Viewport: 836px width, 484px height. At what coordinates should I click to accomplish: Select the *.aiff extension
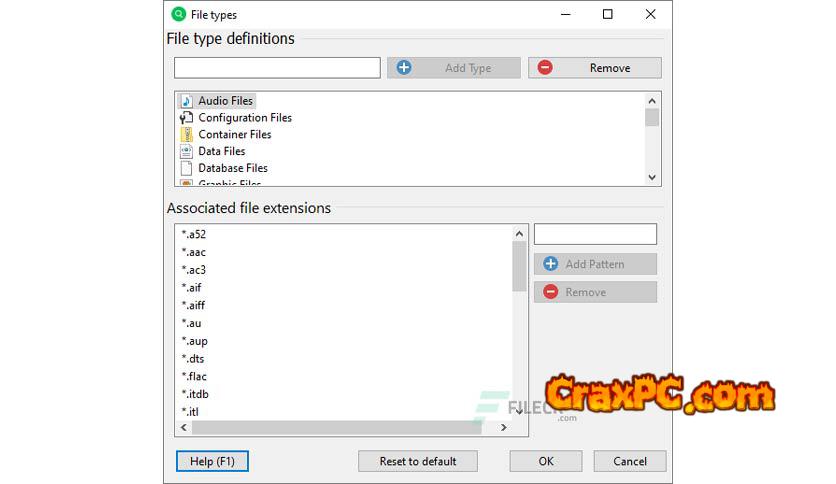(x=194, y=305)
